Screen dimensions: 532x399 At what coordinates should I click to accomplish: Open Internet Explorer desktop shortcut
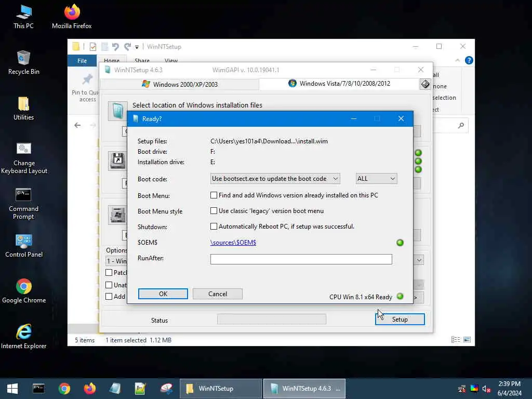(24, 337)
